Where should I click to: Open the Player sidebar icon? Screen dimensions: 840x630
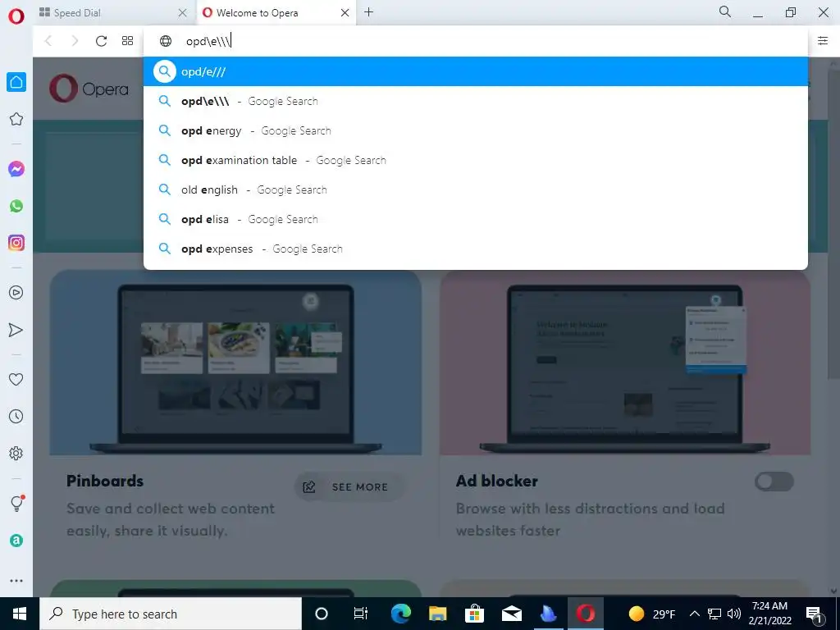(x=16, y=293)
